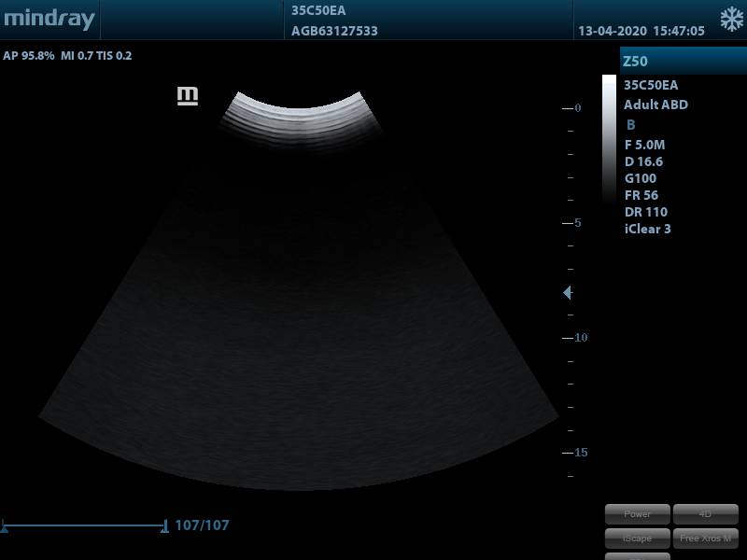Screen dimensions: 747x560
Task: Click the probe orientation M marker
Action: coord(188,95)
